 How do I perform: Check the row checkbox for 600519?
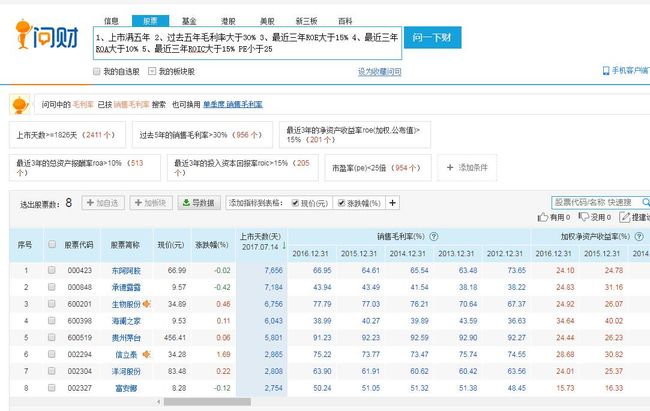pos(51,337)
